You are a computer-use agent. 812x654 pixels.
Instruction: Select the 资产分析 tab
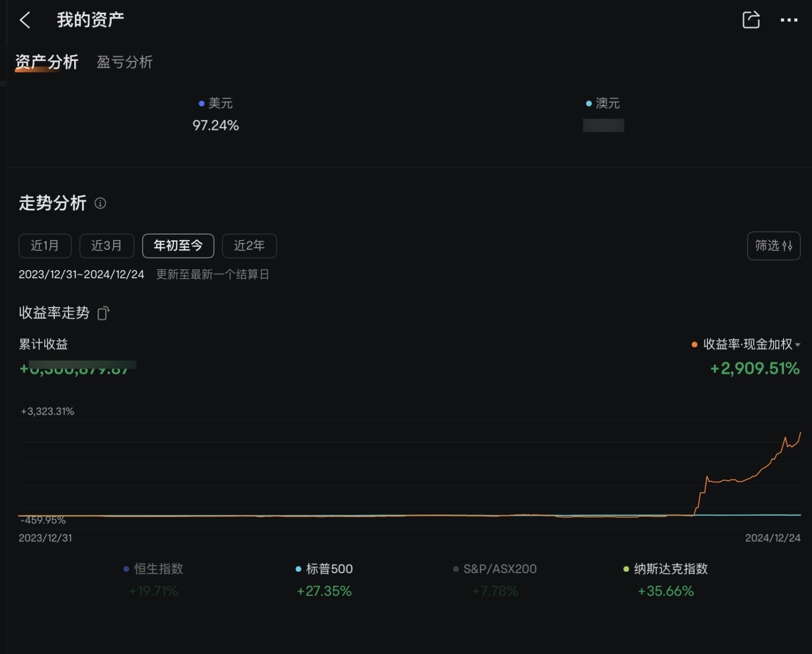[x=47, y=62]
